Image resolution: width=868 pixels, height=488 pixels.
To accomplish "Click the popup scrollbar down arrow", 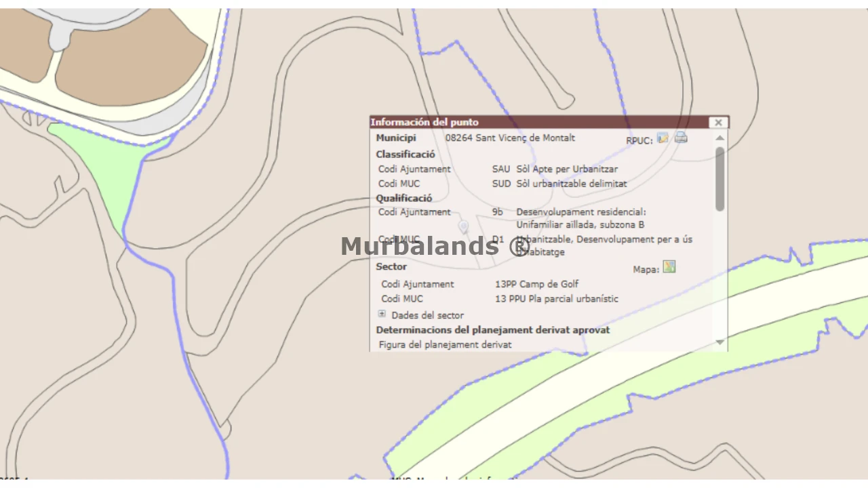I will [720, 342].
